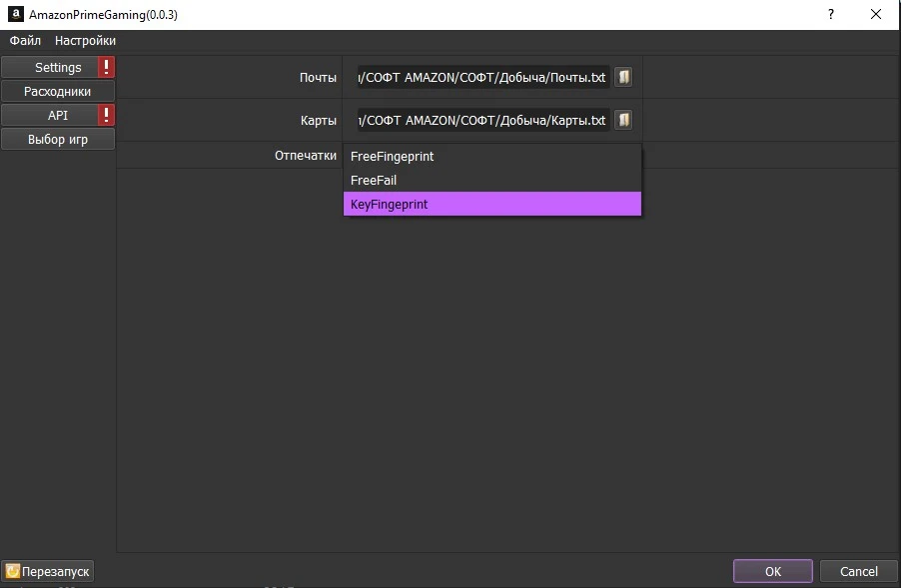Click the Amazon app icon in title bar
This screenshot has width=901, height=588.
pyautogui.click(x=16, y=14)
